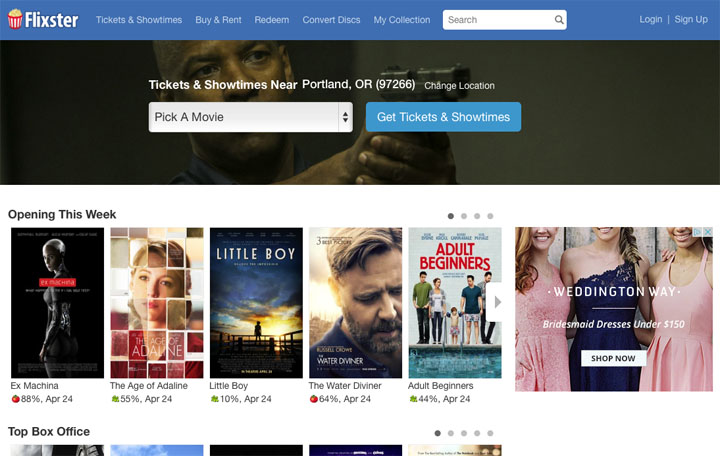Image resolution: width=720 pixels, height=456 pixels.
Task: Open the Ex Machina movie poster
Action: [x=57, y=302]
